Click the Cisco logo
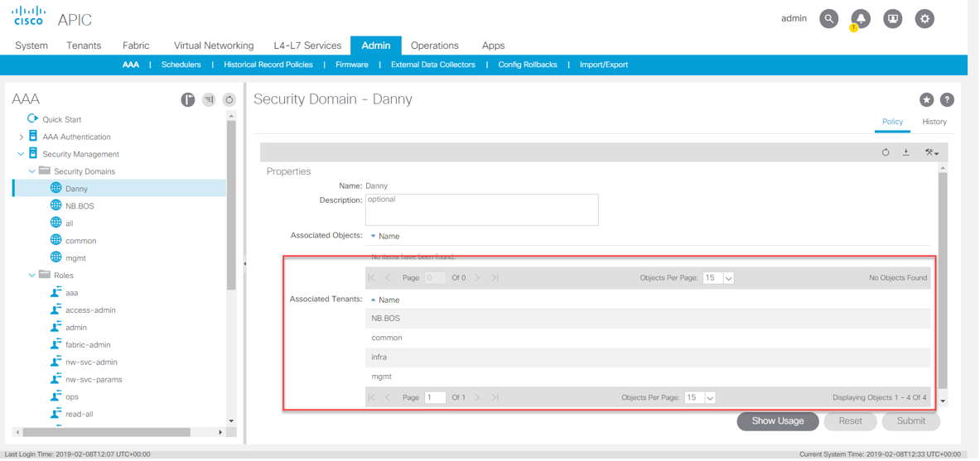Image resolution: width=980 pixels, height=461 pixels. point(29,16)
